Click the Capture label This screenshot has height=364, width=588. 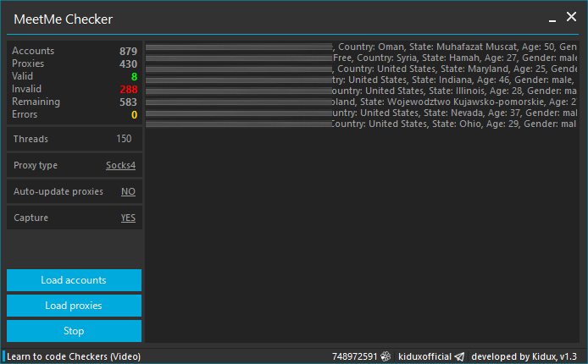[x=31, y=218]
